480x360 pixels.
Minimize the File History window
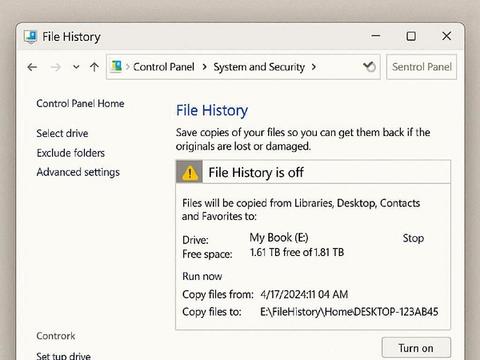click(376, 36)
